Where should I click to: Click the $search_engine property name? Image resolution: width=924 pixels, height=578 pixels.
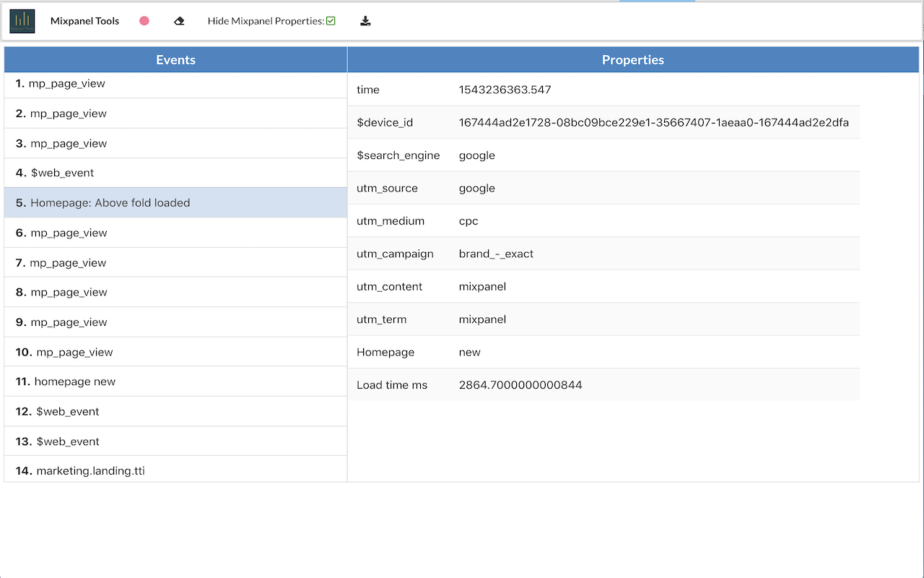coord(398,155)
